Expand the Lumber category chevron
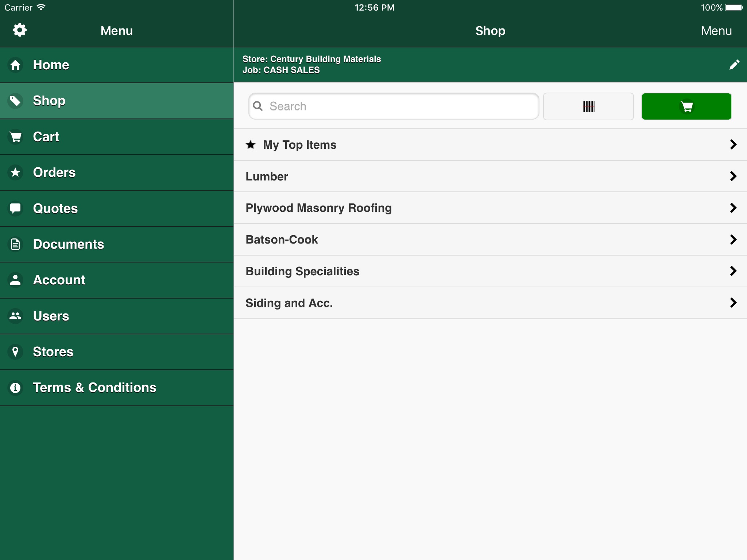The height and width of the screenshot is (560, 747). (x=733, y=176)
